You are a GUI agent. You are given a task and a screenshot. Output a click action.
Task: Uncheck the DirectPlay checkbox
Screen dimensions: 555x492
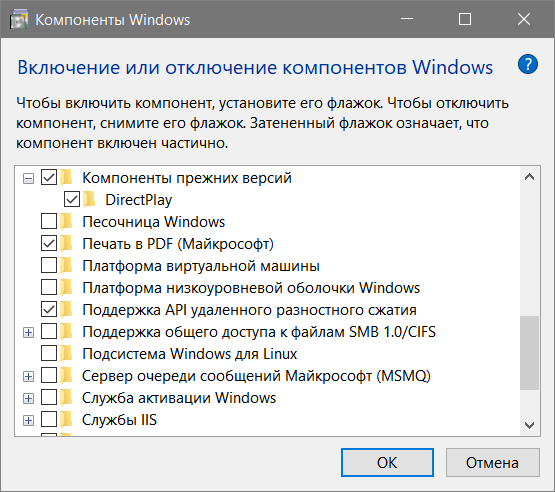(x=72, y=199)
